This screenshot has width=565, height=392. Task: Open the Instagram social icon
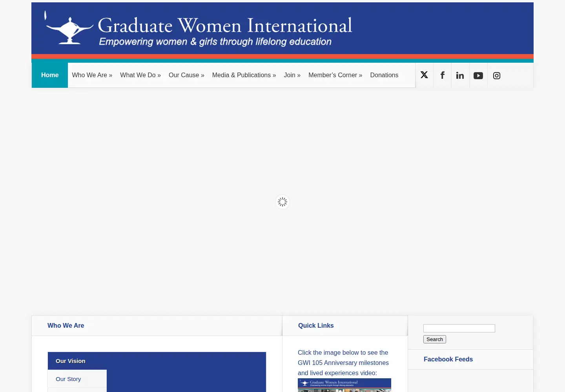pos(497,75)
